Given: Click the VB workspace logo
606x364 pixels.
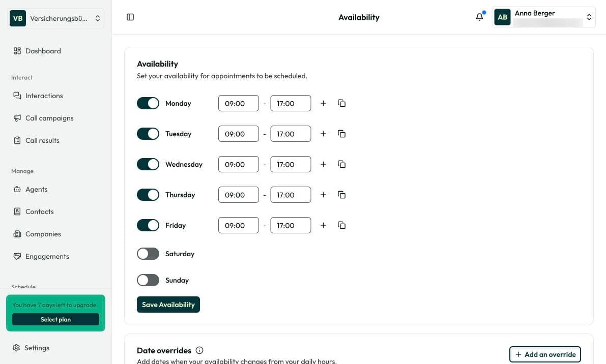Looking at the screenshot, I should [18, 18].
